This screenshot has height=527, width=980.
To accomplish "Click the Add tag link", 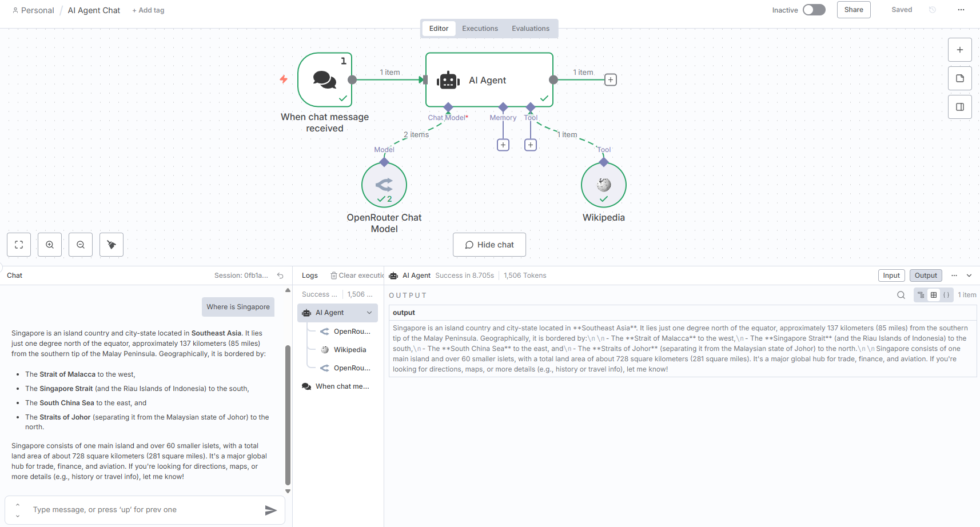I will click(148, 10).
